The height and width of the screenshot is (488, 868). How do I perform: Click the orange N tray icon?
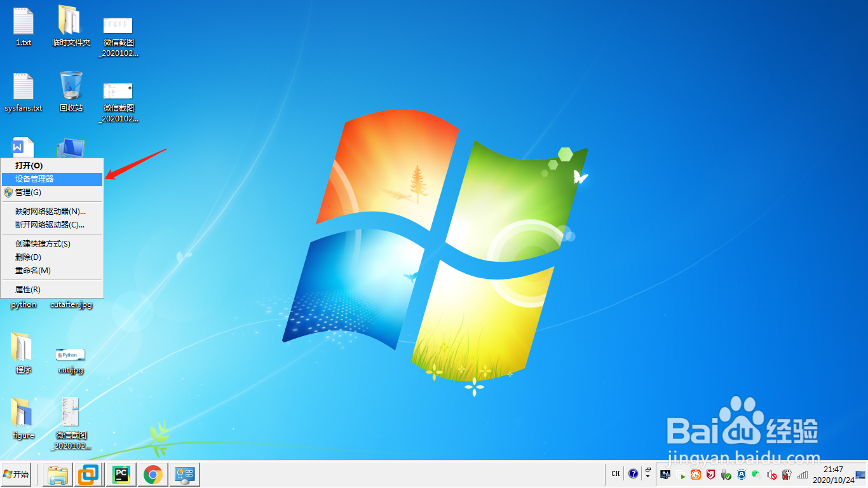(696, 475)
